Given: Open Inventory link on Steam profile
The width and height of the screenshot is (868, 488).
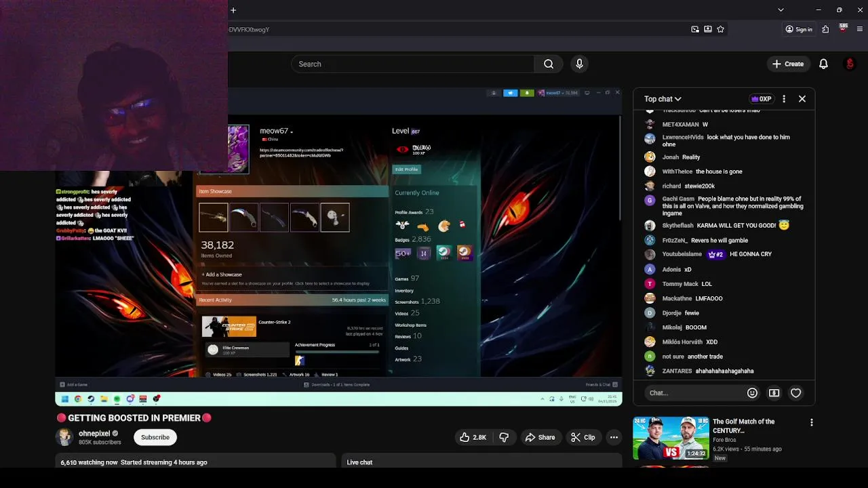Looking at the screenshot, I should click(404, 291).
